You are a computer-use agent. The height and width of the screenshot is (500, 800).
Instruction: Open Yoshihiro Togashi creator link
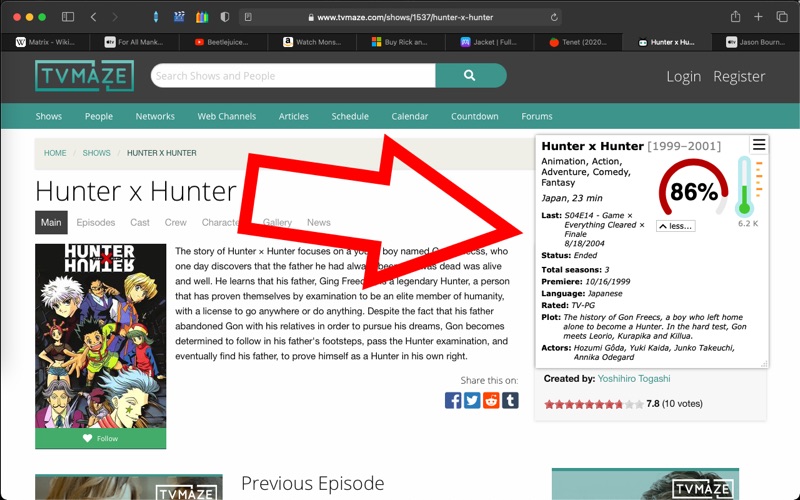click(x=635, y=379)
